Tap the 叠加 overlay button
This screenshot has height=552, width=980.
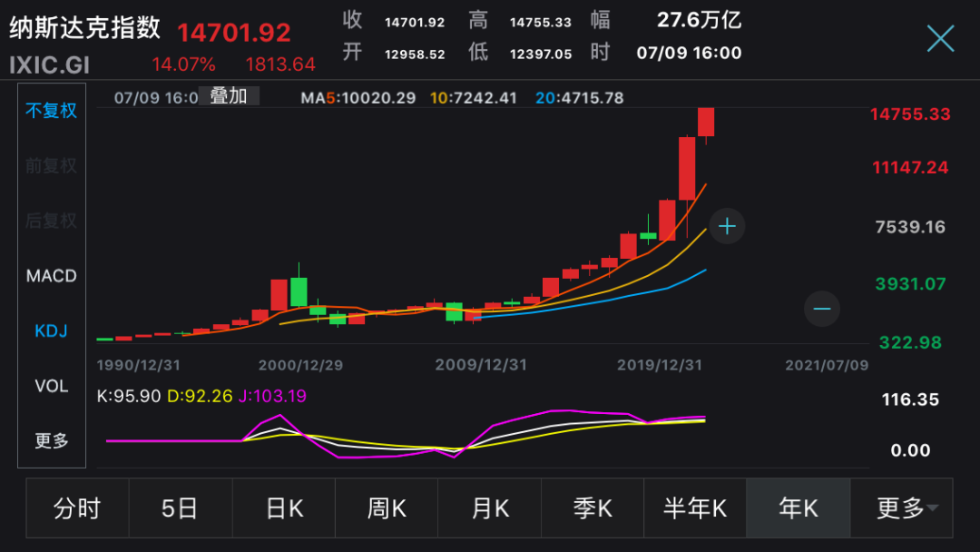click(x=229, y=96)
